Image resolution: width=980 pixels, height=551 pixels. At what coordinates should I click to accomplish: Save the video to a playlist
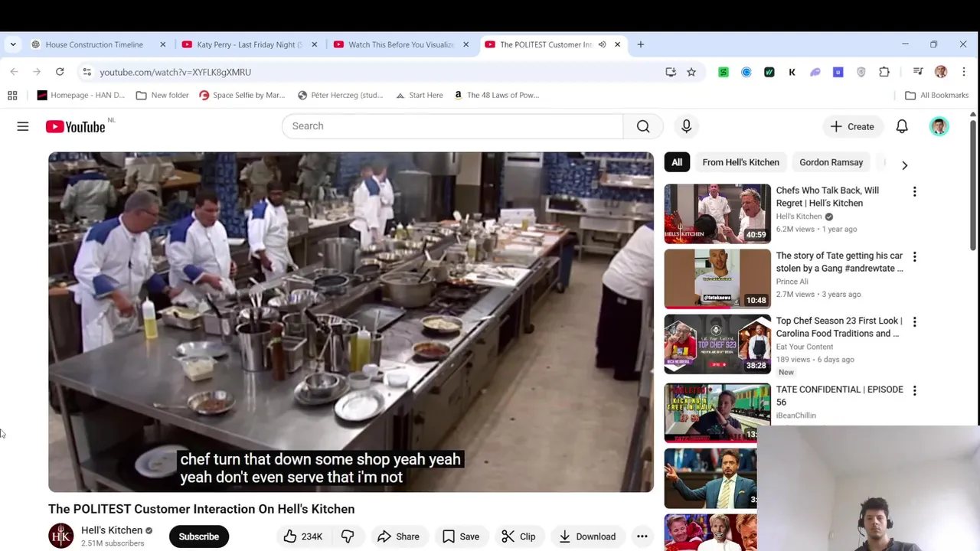point(461,536)
